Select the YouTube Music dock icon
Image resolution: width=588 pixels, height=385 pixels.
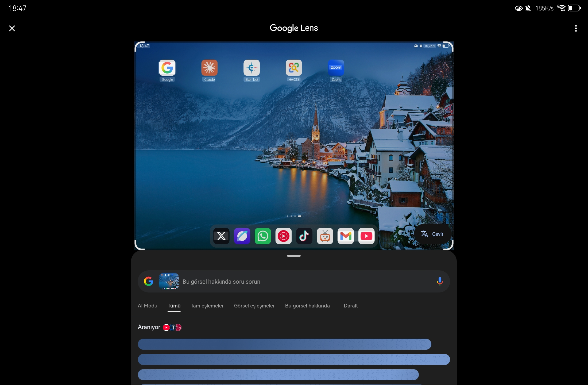[x=284, y=236]
